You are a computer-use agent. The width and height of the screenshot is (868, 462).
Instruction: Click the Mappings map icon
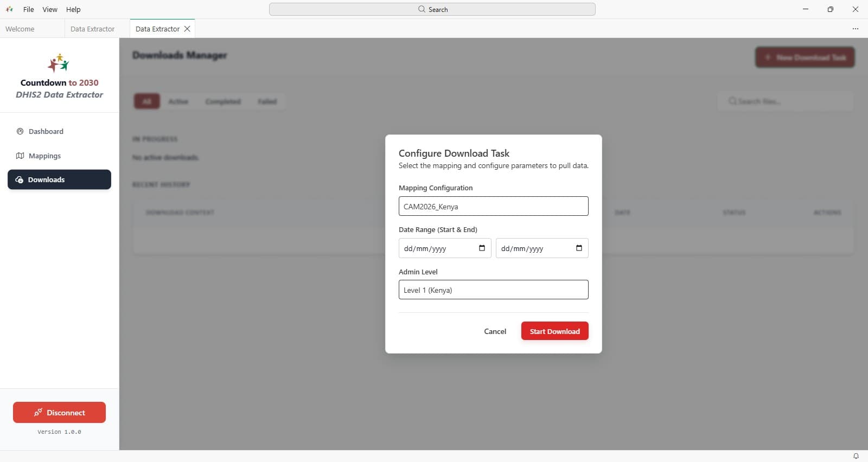(20, 156)
